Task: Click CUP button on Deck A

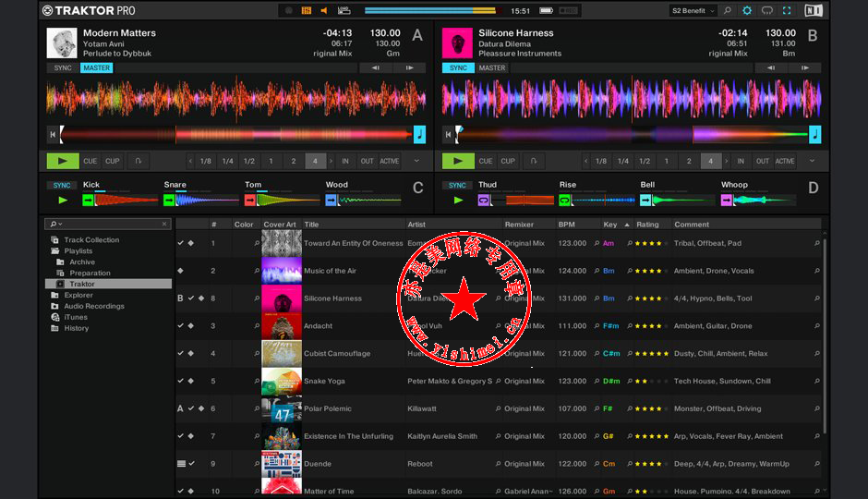Action: tap(113, 161)
